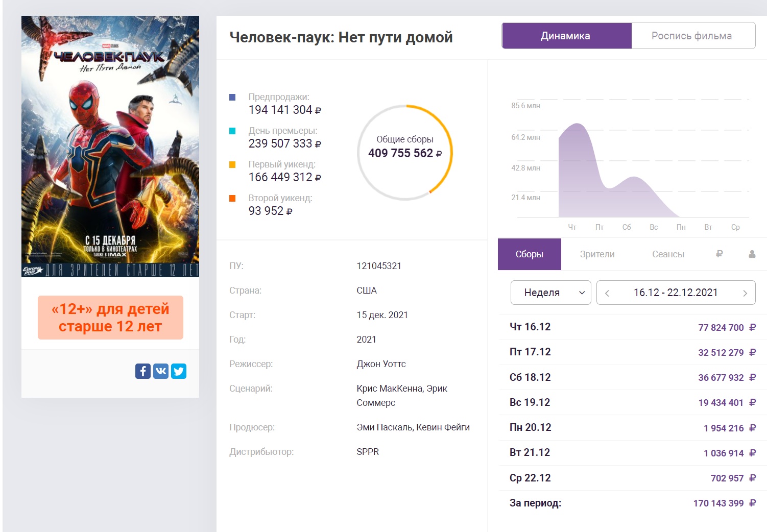This screenshot has height=532, width=767.
Task: Open the Зрители tab
Action: tap(597, 254)
